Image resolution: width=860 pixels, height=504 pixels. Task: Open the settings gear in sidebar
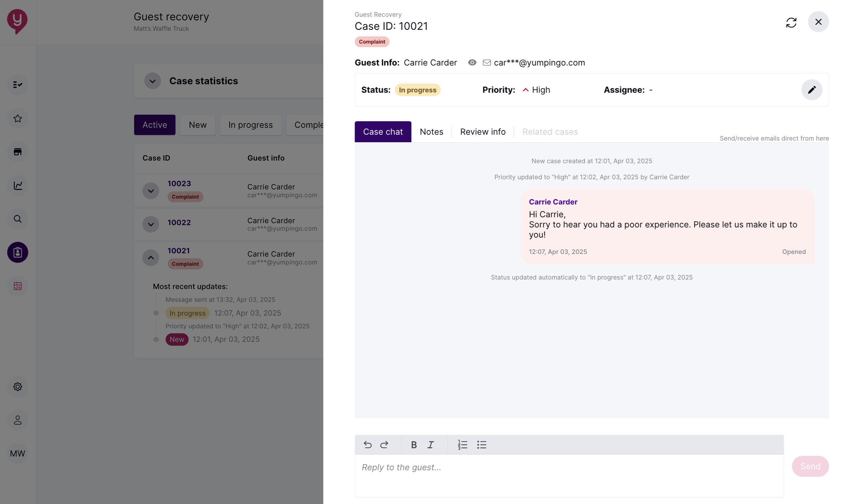[18, 386]
